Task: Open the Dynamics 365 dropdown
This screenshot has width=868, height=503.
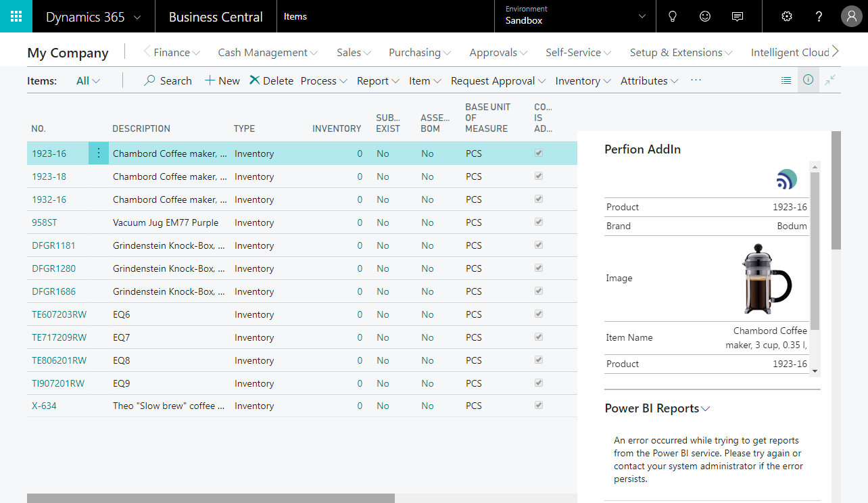Action: [x=94, y=17]
